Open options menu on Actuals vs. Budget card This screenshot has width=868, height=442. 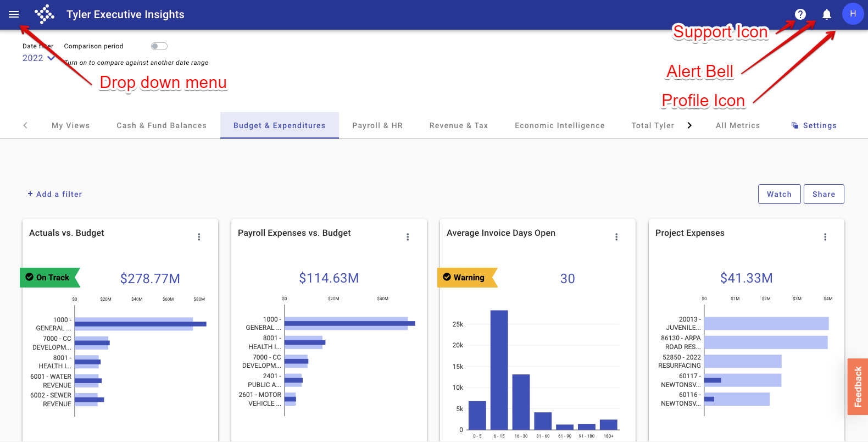click(x=199, y=237)
